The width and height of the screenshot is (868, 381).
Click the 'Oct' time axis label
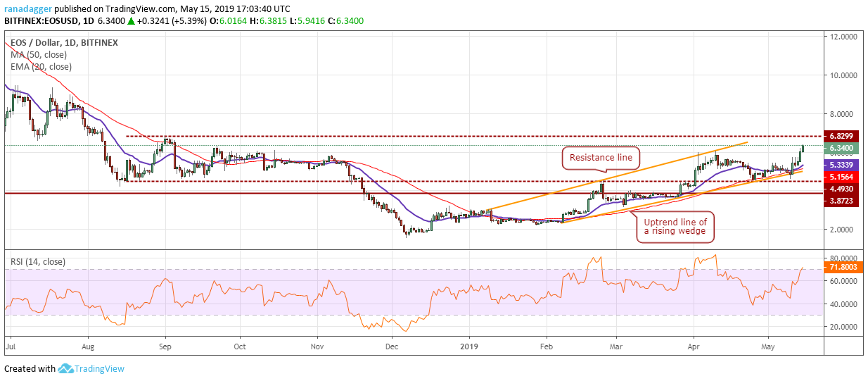pos(240,346)
